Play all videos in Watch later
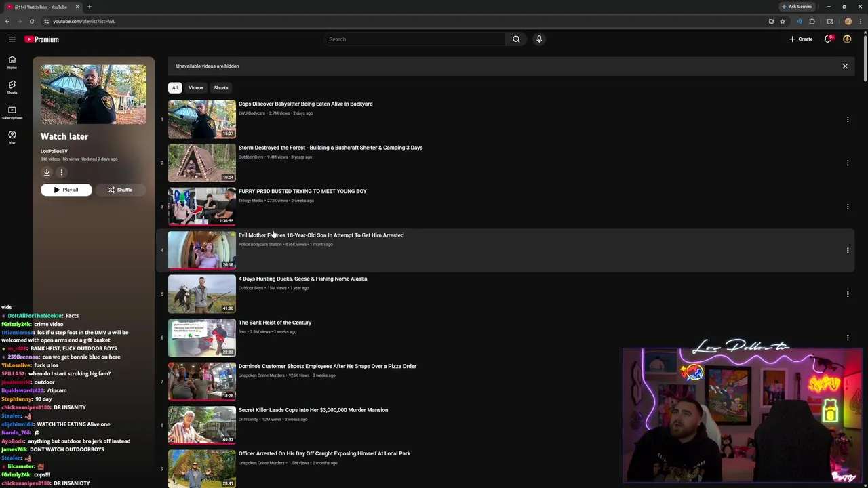This screenshot has width=868, height=488. click(66, 190)
